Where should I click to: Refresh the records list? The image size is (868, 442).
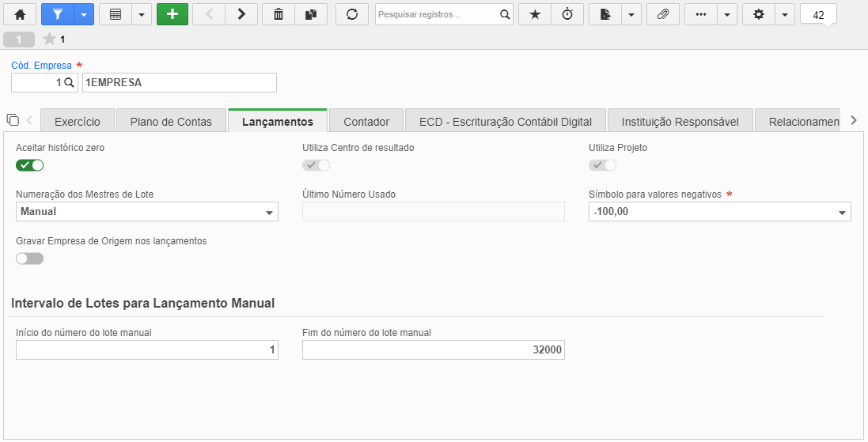pyautogui.click(x=352, y=14)
